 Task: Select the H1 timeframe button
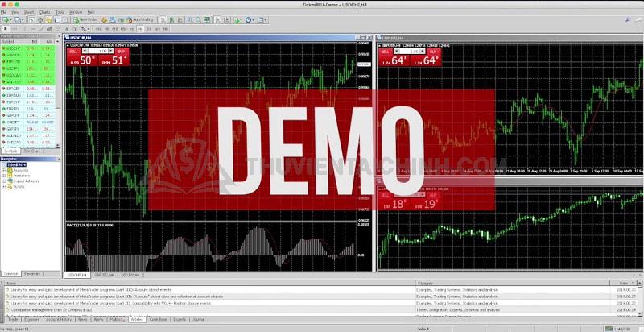click(132, 29)
